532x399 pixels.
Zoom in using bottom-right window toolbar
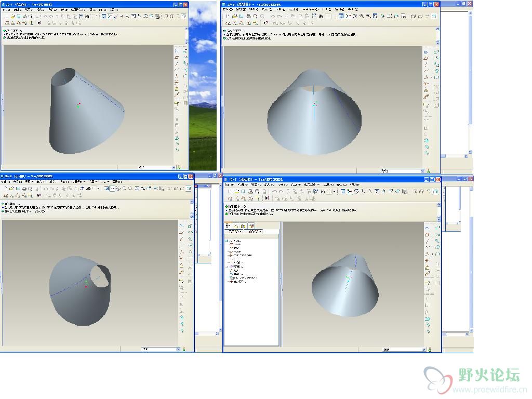click(x=363, y=191)
